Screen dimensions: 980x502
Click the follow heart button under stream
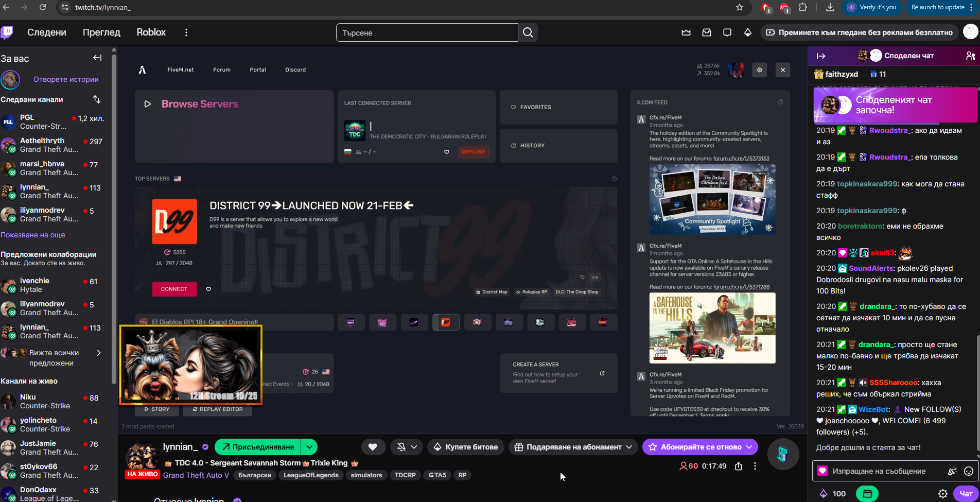(373, 447)
